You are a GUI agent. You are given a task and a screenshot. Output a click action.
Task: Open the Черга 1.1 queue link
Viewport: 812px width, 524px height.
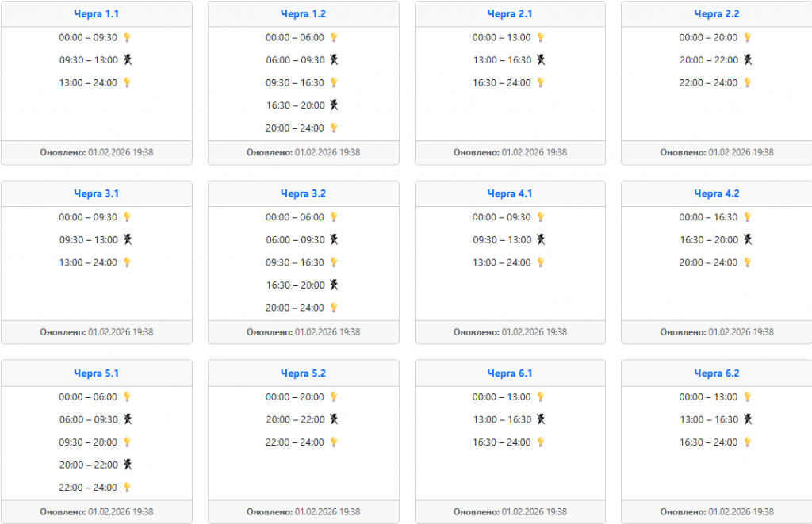pos(96,14)
